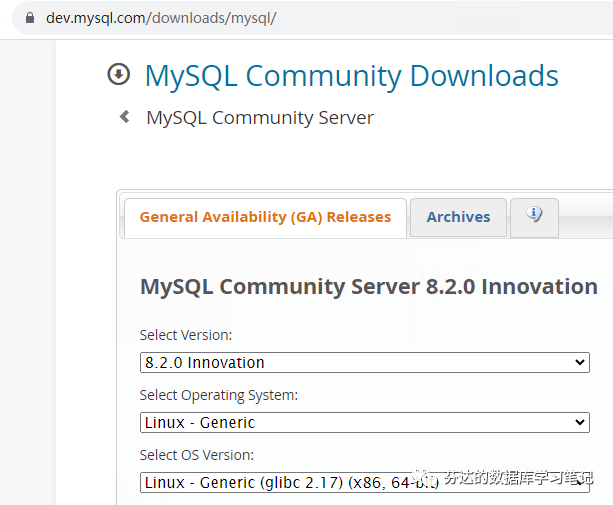
Task: Click the Select Version dropdown arrow
Action: pyautogui.click(x=580, y=362)
